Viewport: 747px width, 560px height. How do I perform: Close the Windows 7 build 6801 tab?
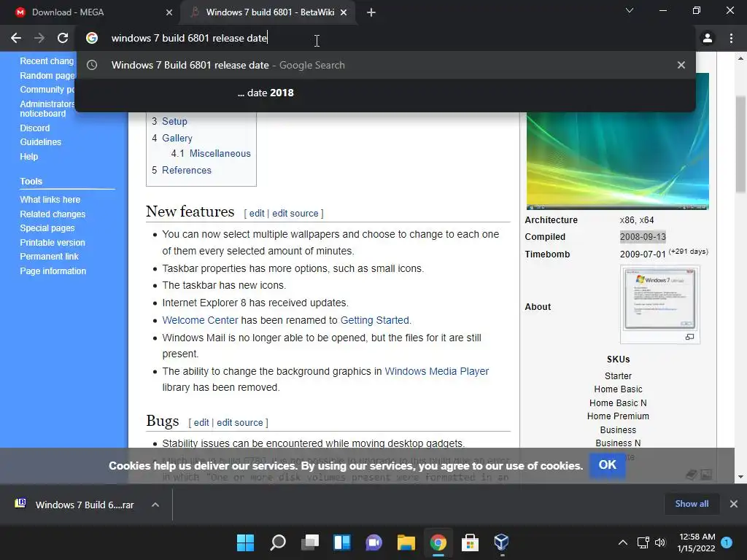click(x=344, y=12)
